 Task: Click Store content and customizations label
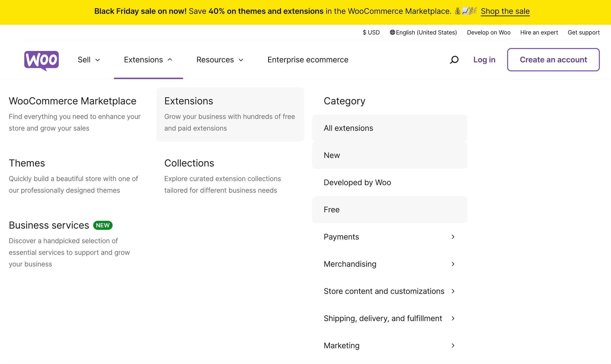click(384, 291)
